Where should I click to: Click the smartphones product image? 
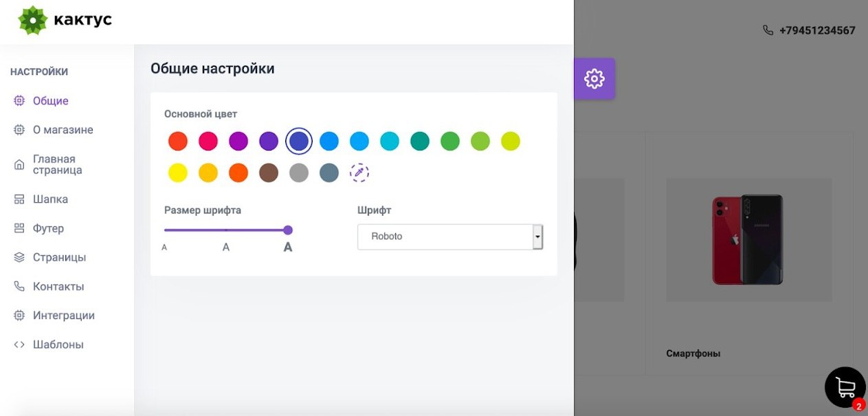coord(748,239)
